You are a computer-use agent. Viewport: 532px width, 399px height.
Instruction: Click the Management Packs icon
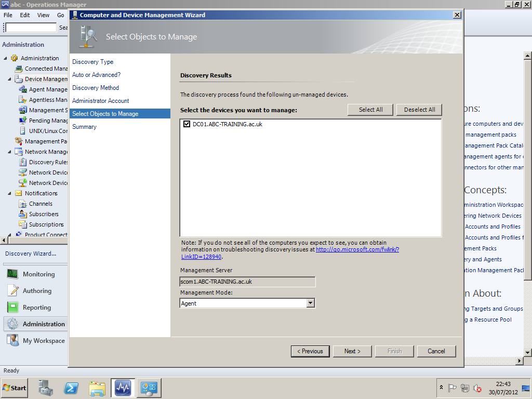tap(19, 141)
